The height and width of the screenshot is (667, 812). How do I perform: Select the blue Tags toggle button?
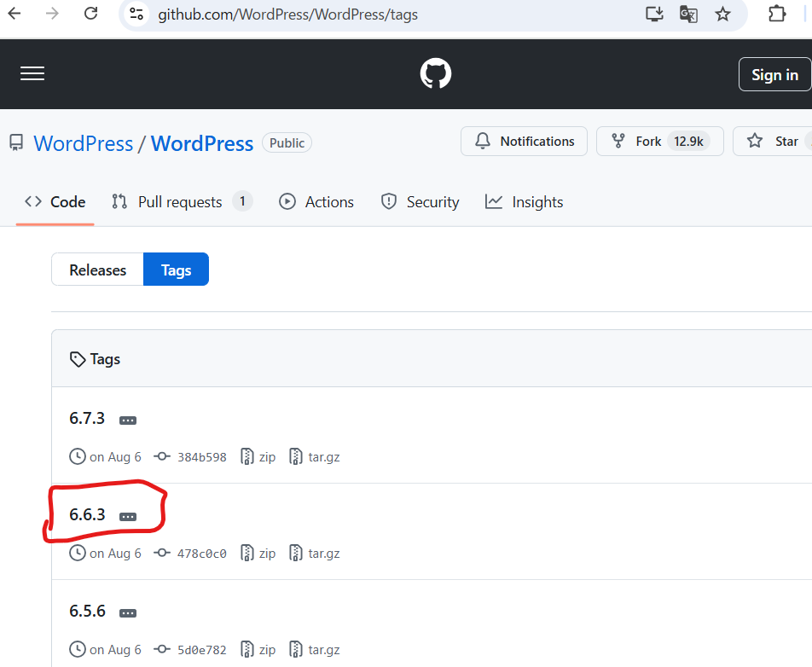[x=176, y=270]
